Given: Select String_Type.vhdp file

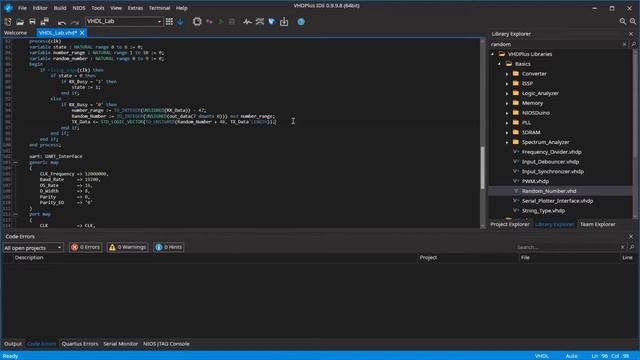Looking at the screenshot, I should point(543,211).
